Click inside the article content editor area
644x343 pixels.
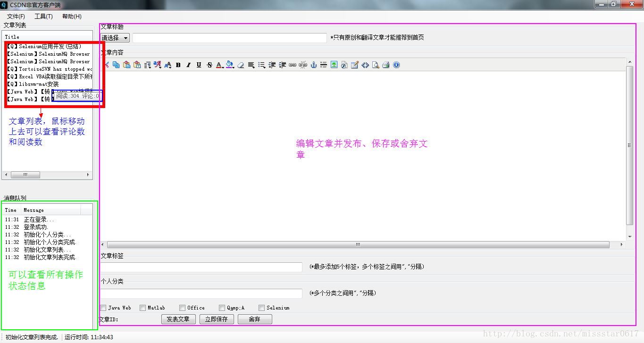(363, 156)
